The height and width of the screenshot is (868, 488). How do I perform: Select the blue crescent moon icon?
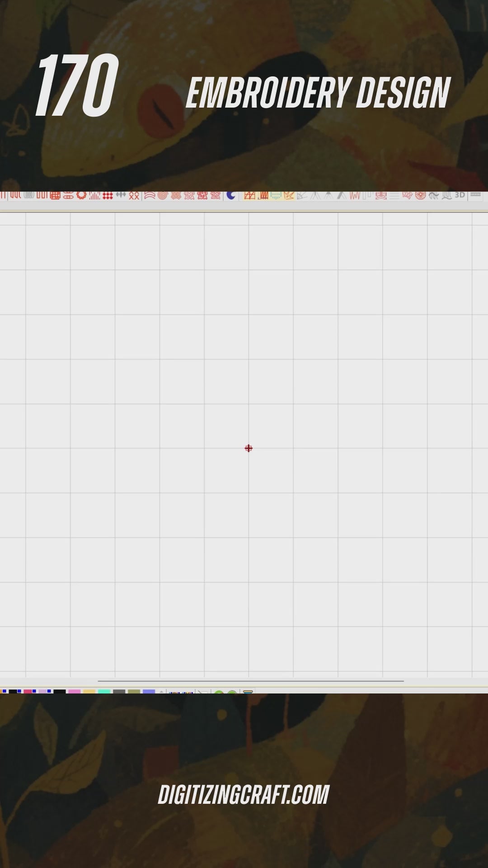231,195
